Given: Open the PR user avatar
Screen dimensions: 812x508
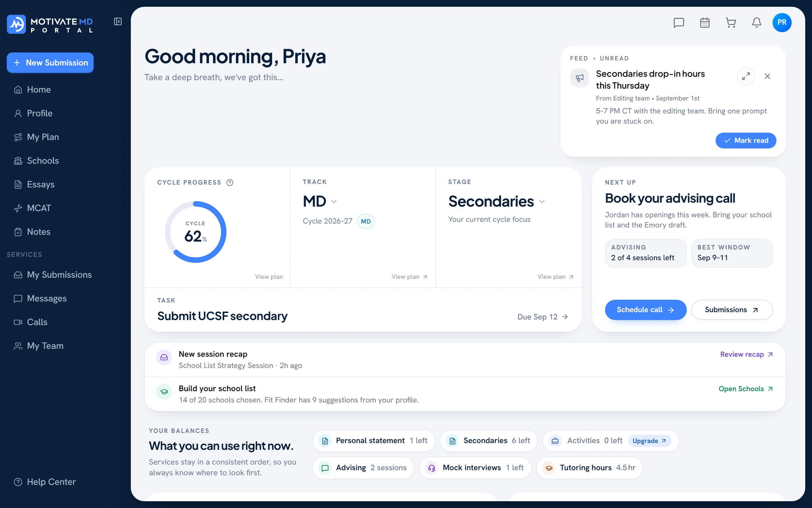Looking at the screenshot, I should click(782, 22).
